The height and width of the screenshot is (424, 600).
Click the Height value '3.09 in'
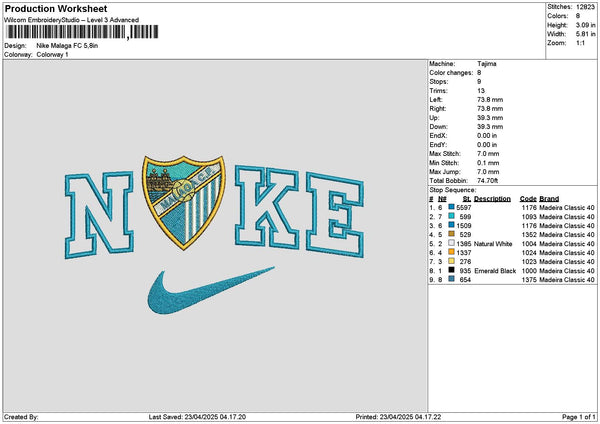tap(585, 25)
